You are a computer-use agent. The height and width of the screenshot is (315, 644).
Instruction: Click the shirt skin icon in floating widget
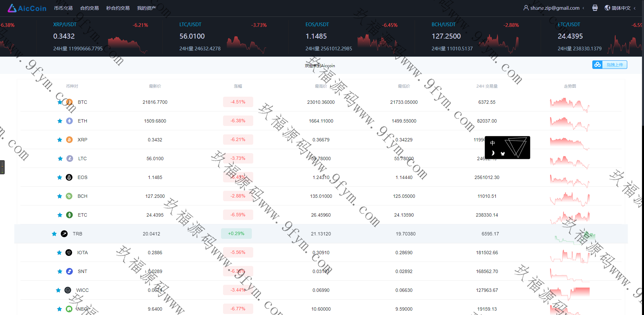[502, 153]
